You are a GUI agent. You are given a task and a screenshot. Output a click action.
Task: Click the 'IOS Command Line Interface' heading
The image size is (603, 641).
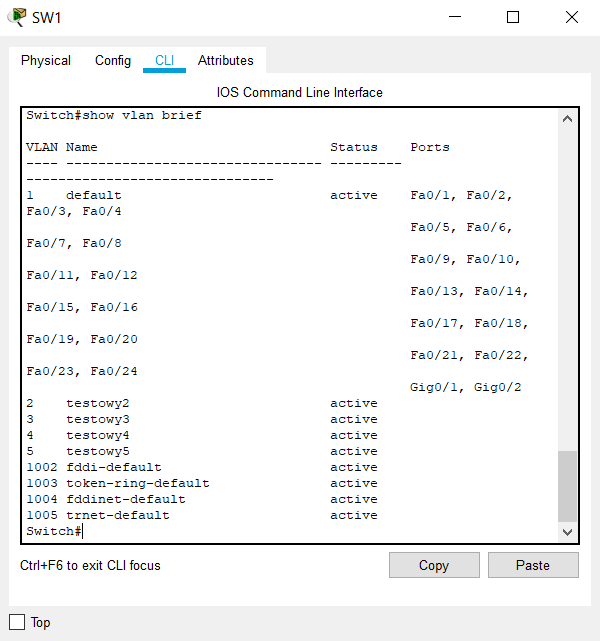[x=300, y=92]
